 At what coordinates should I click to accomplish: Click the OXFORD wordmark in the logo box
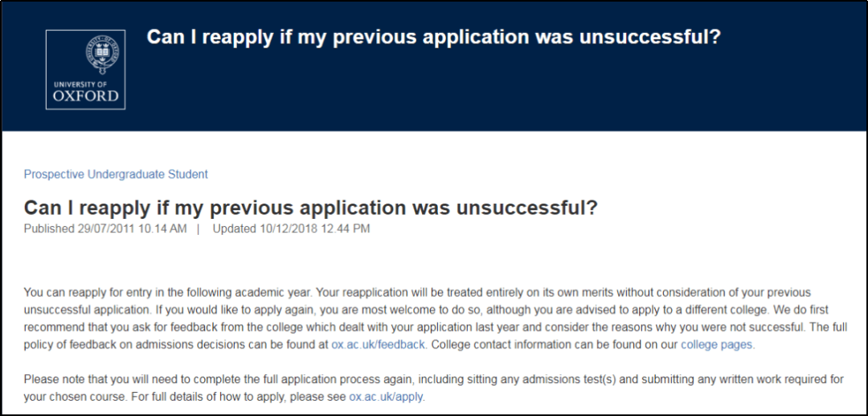point(86,96)
